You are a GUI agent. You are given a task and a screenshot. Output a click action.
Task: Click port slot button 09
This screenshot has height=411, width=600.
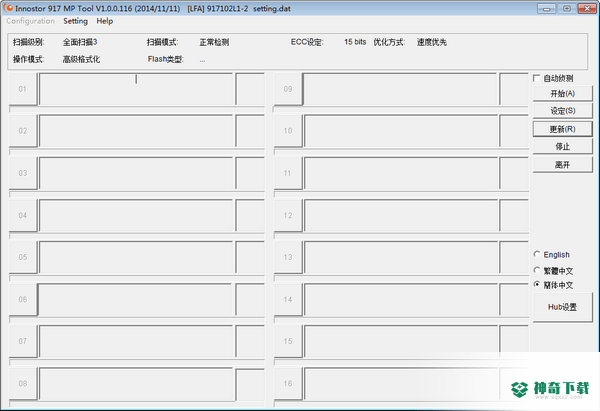[288, 89]
